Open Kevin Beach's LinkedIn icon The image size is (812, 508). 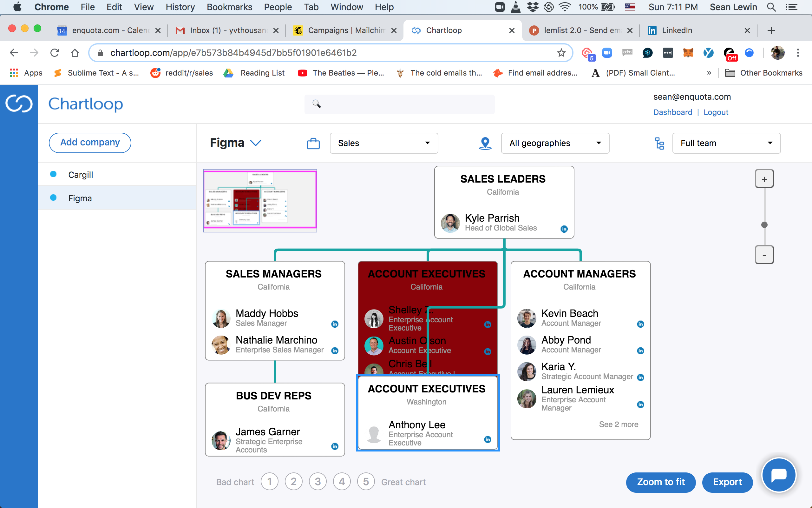point(640,324)
